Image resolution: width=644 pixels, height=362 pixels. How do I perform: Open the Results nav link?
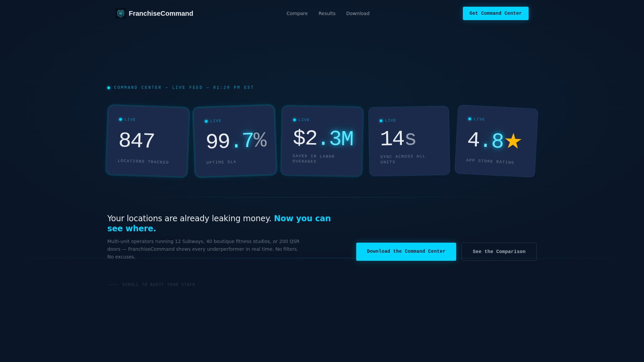point(327,13)
